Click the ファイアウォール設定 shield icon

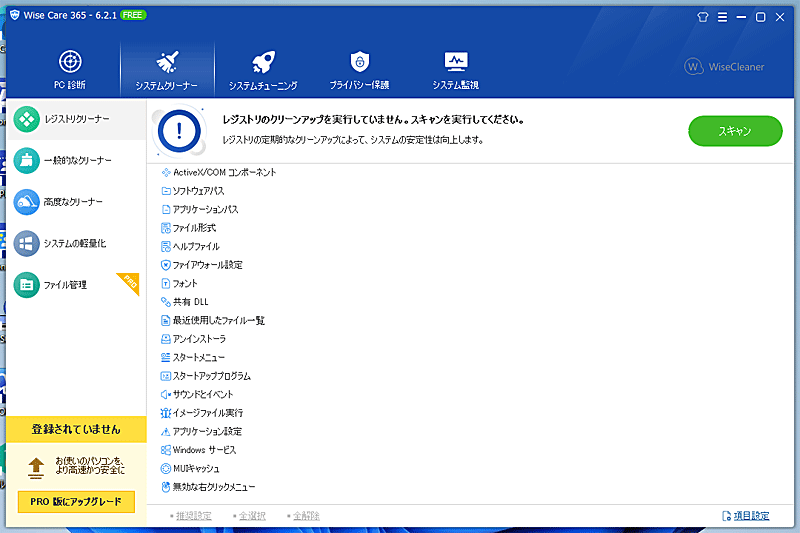coord(166,265)
